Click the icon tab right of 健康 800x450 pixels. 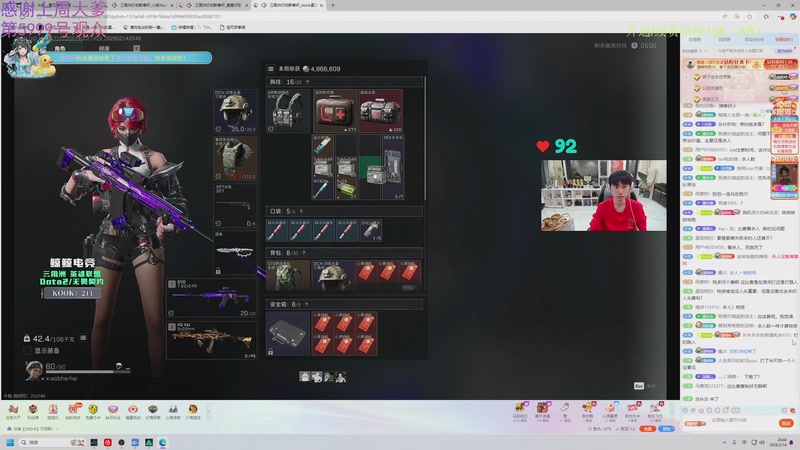tap(136, 48)
